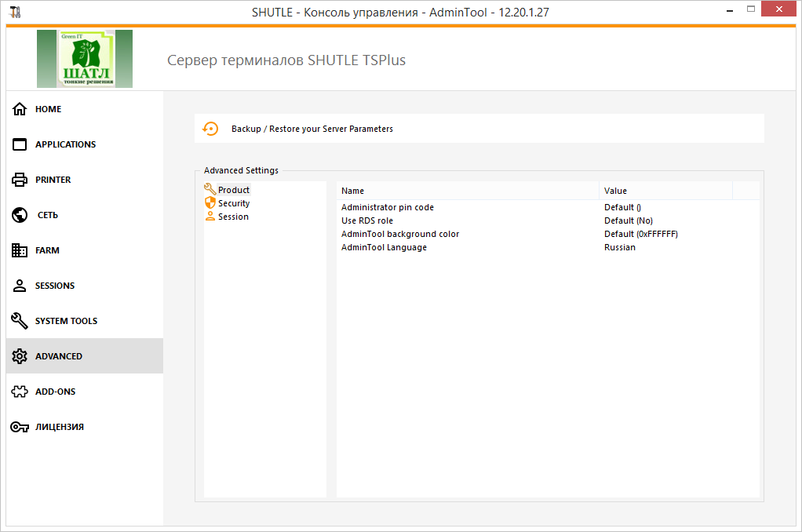Click the ADD-ONS puzzle piece icon
This screenshot has height=532, width=802.
[20, 392]
